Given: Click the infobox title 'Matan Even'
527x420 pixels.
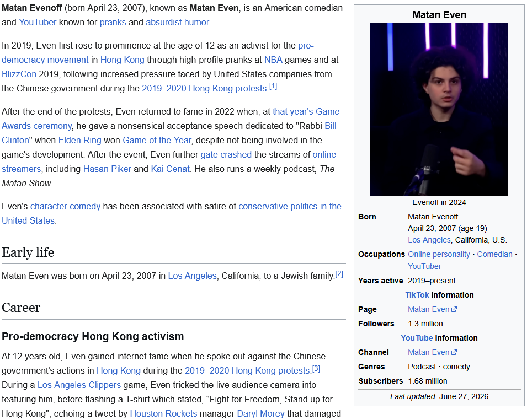Looking at the screenshot, I should [439, 15].
